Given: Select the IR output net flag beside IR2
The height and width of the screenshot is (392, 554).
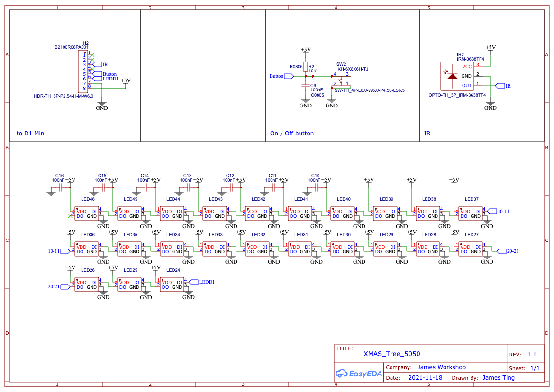Looking at the screenshot, I should (x=501, y=86).
